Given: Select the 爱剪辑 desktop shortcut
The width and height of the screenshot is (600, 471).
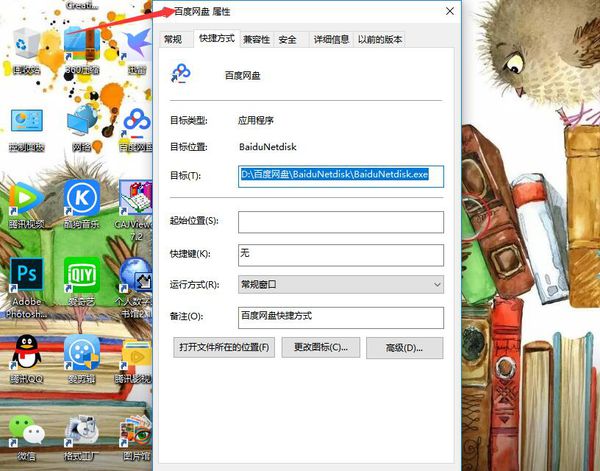Looking at the screenshot, I should click(x=82, y=359).
